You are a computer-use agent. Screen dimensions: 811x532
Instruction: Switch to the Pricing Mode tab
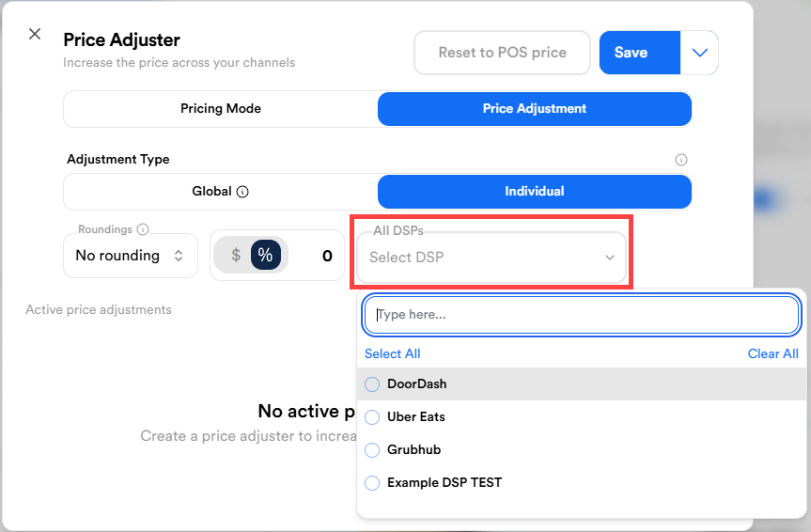(x=221, y=109)
